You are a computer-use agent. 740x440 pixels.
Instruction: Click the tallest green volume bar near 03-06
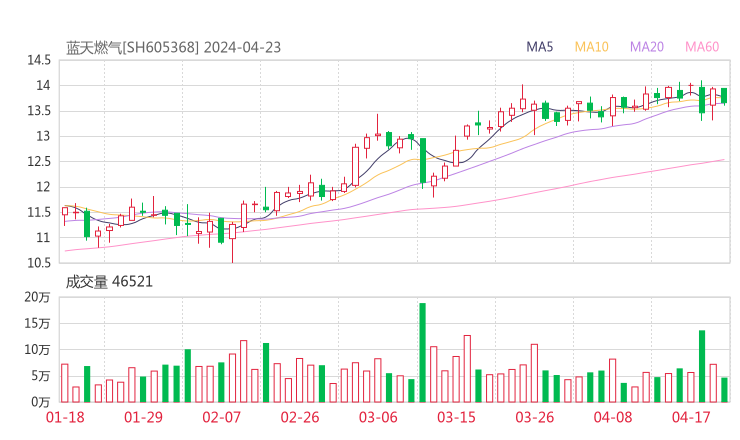point(423,353)
